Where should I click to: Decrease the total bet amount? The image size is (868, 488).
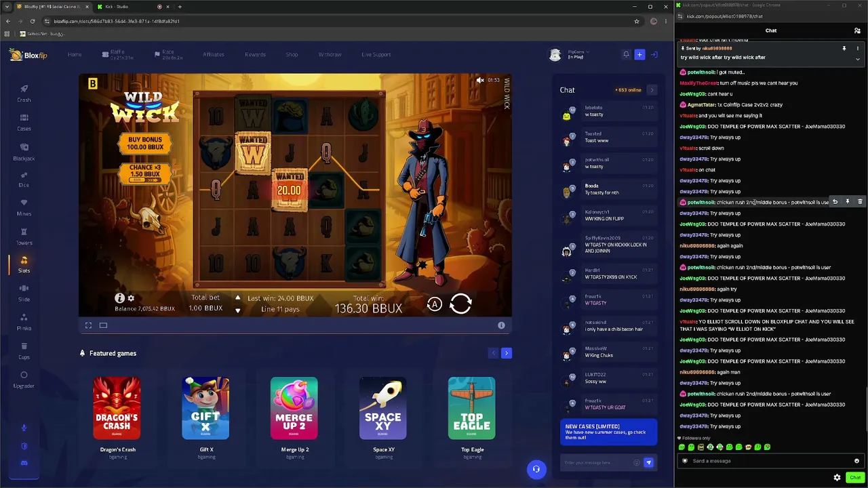pyautogui.click(x=237, y=310)
